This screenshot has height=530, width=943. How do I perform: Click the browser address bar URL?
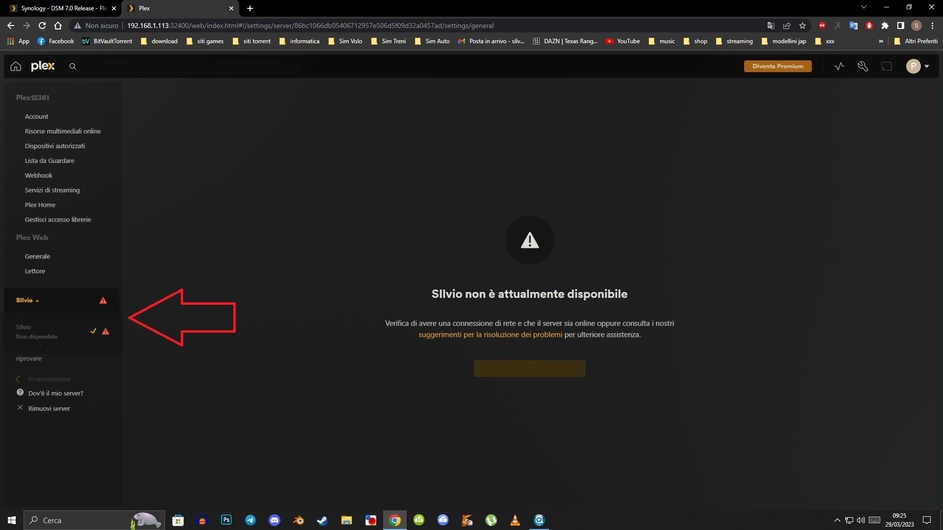[310, 25]
